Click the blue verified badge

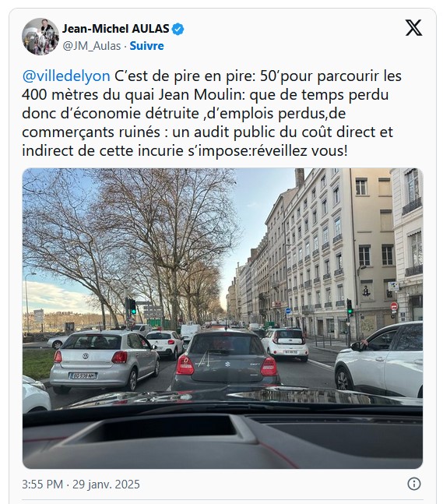pyautogui.click(x=178, y=30)
